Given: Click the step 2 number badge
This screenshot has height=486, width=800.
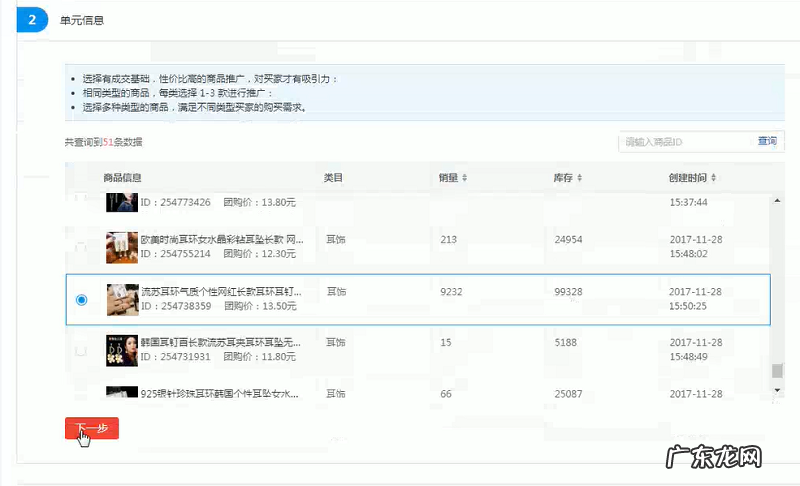Looking at the screenshot, I should (33, 19).
